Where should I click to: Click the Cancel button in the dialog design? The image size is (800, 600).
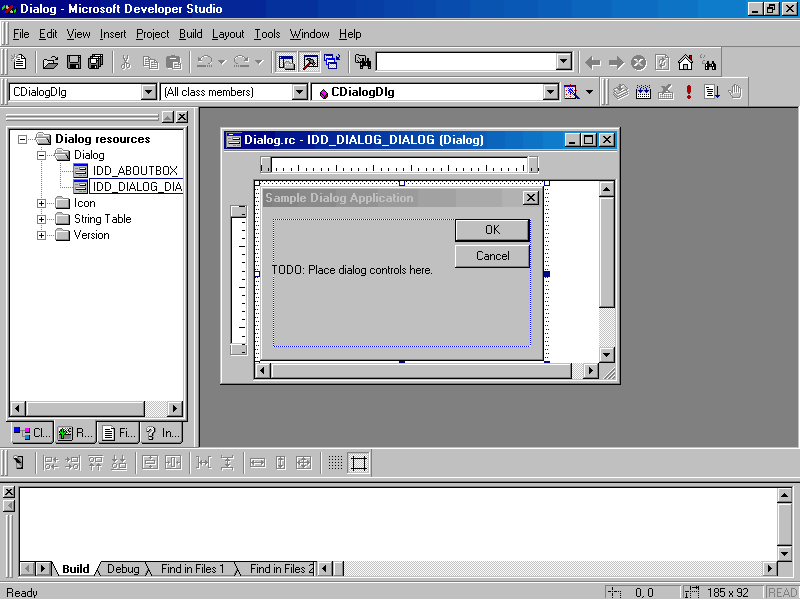click(492, 256)
